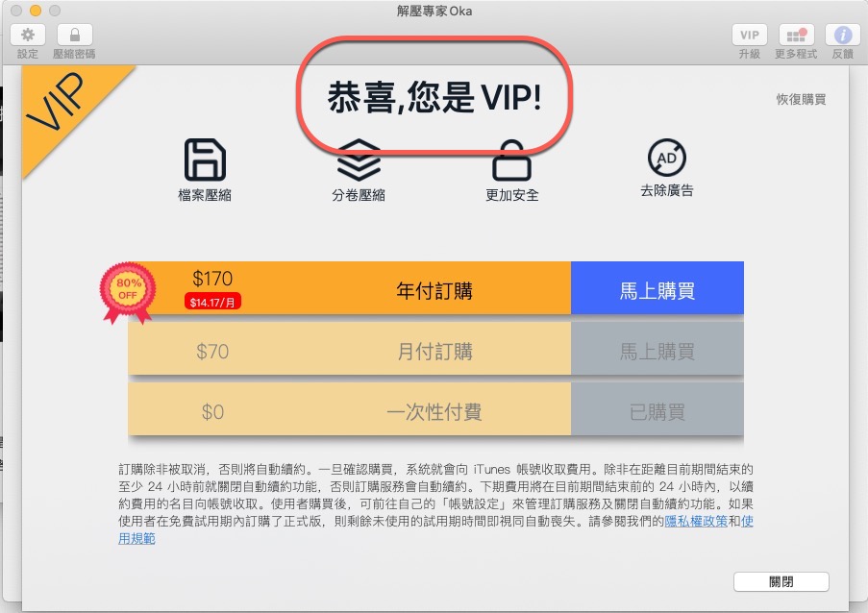868x613 pixels.
Task: Click 恢復購買 to restore purchases
Action: [801, 99]
